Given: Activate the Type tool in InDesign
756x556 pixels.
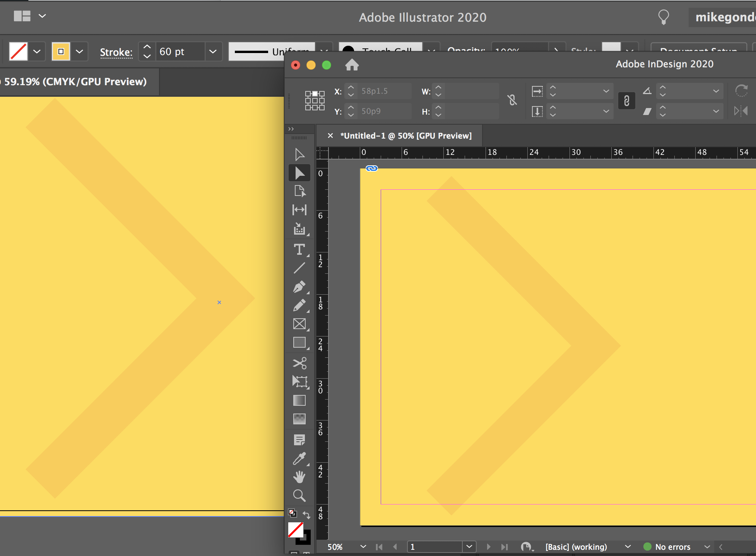Looking at the screenshot, I should (x=299, y=250).
